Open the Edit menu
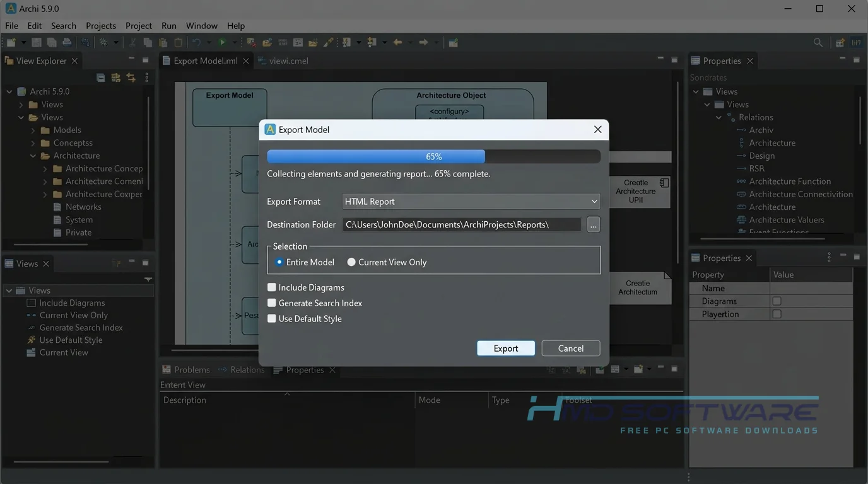This screenshot has width=868, height=484. 35,26
